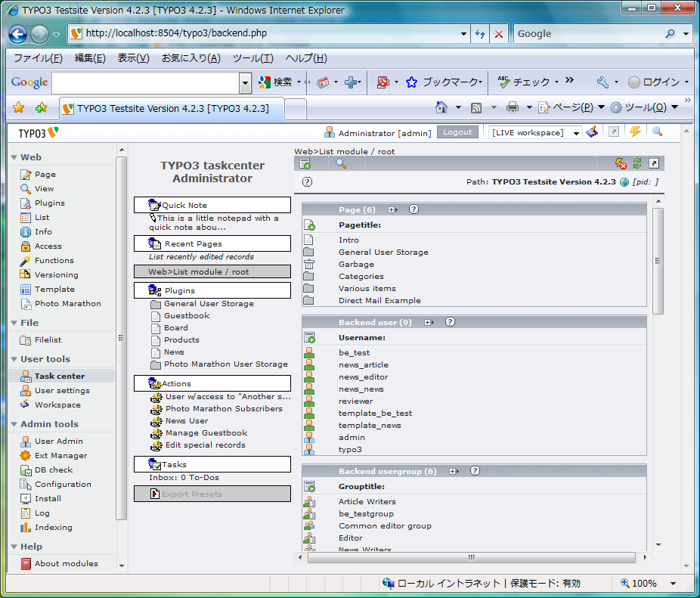Open the 編集(E) menu
The width and height of the screenshot is (700, 598).
point(90,58)
